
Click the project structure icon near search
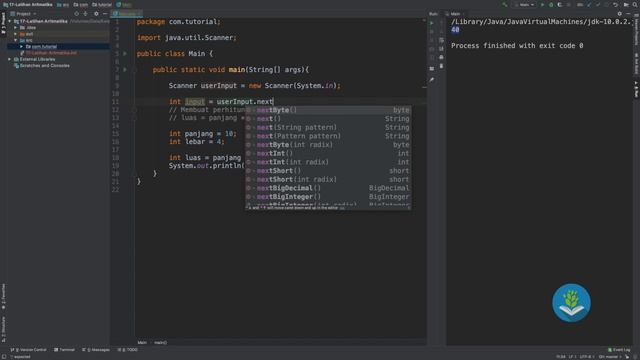(x=626, y=4)
